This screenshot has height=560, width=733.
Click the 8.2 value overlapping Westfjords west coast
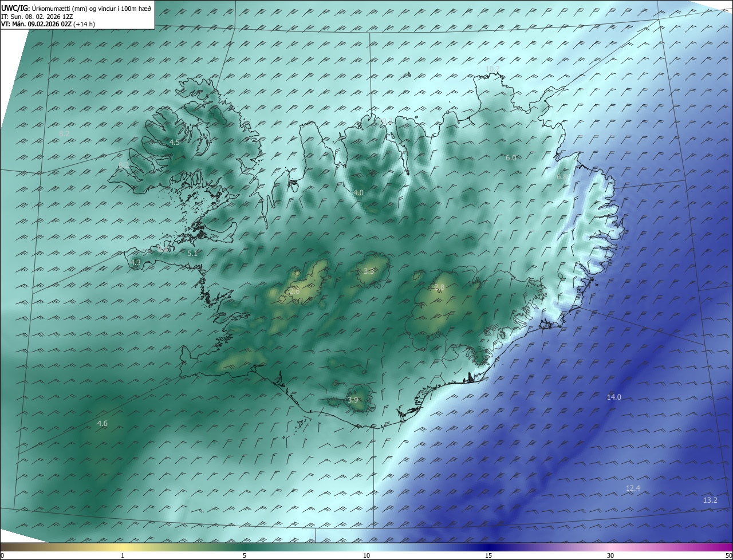tap(124, 165)
